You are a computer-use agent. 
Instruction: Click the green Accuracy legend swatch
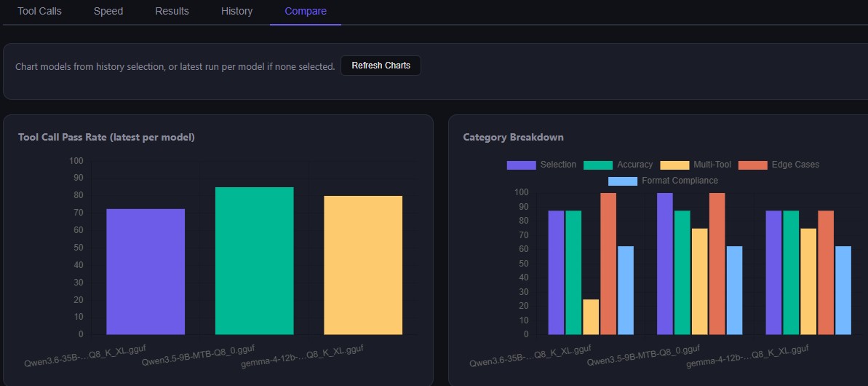tap(598, 165)
